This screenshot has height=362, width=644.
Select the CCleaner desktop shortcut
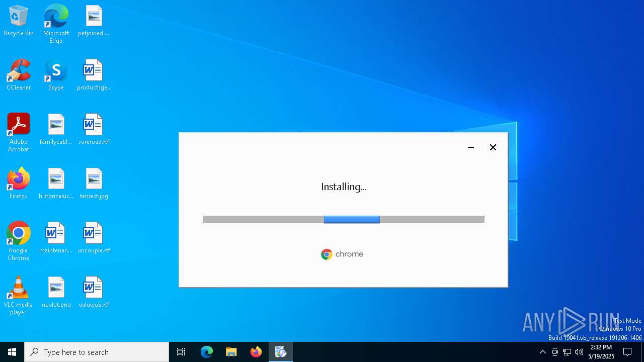[x=19, y=75]
